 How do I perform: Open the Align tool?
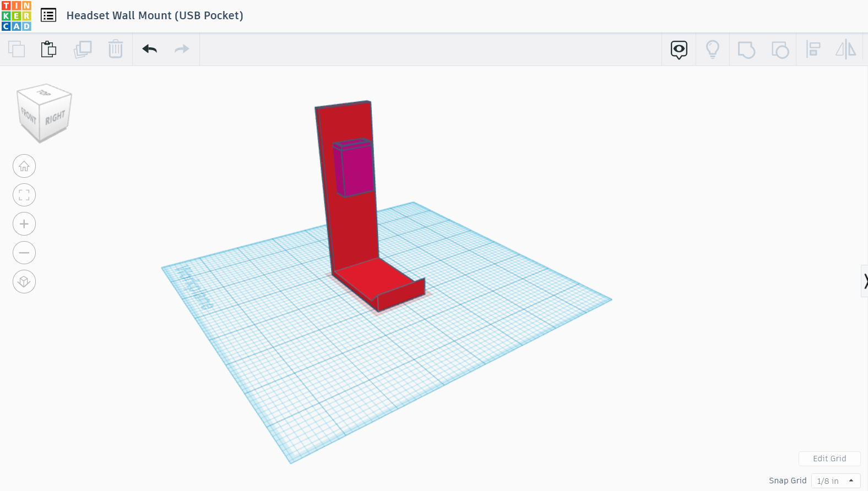pyautogui.click(x=813, y=50)
